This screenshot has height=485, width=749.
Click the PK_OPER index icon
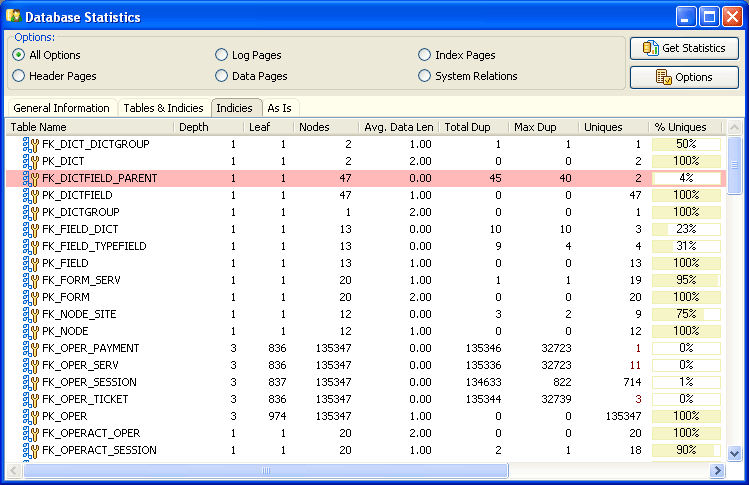[30, 416]
